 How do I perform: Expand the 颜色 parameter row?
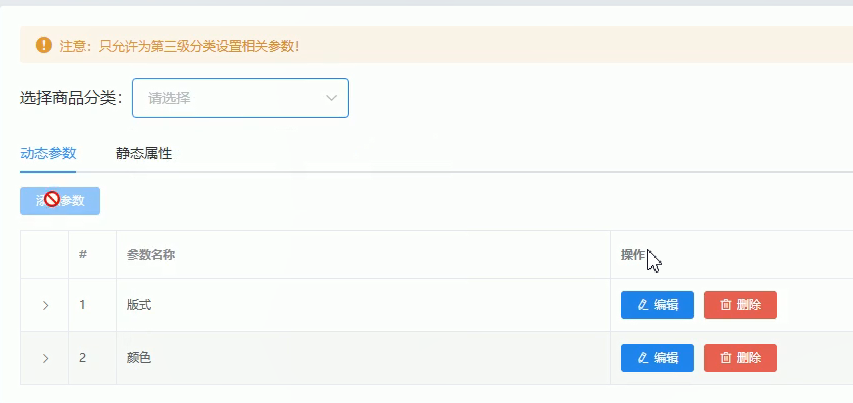46,358
